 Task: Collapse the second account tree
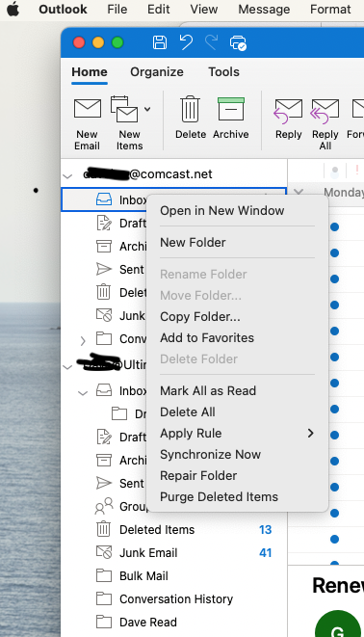[x=67, y=367]
